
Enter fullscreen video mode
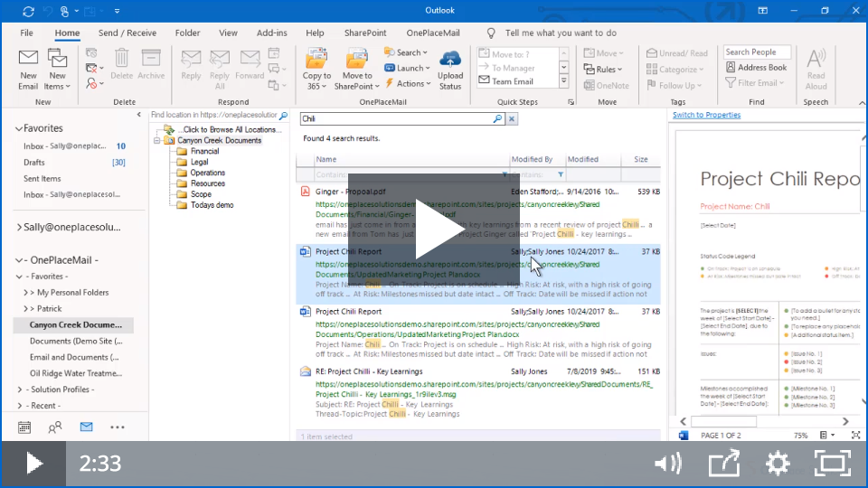tap(833, 464)
